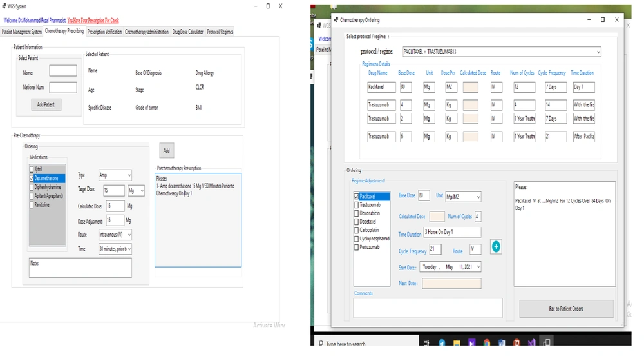Click the Next Date field
This screenshot has width=644, height=361.
[452, 283]
